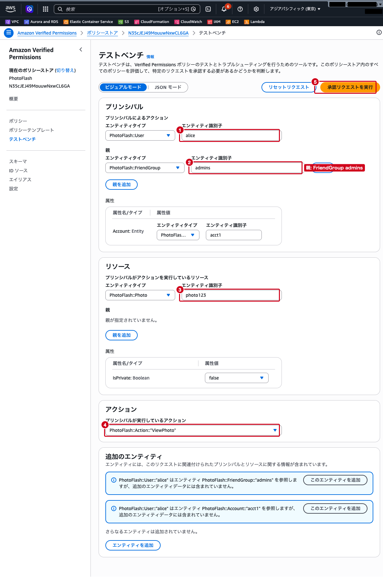Click the Account identifier field acct1

point(234,235)
